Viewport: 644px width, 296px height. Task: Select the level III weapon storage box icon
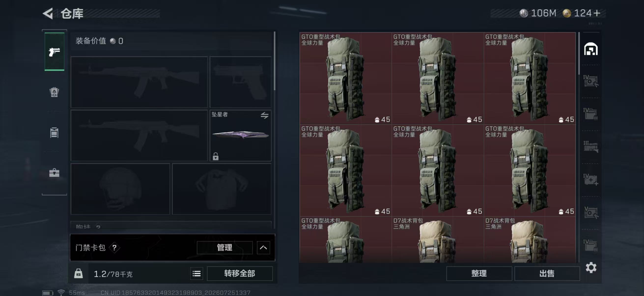[x=591, y=147]
